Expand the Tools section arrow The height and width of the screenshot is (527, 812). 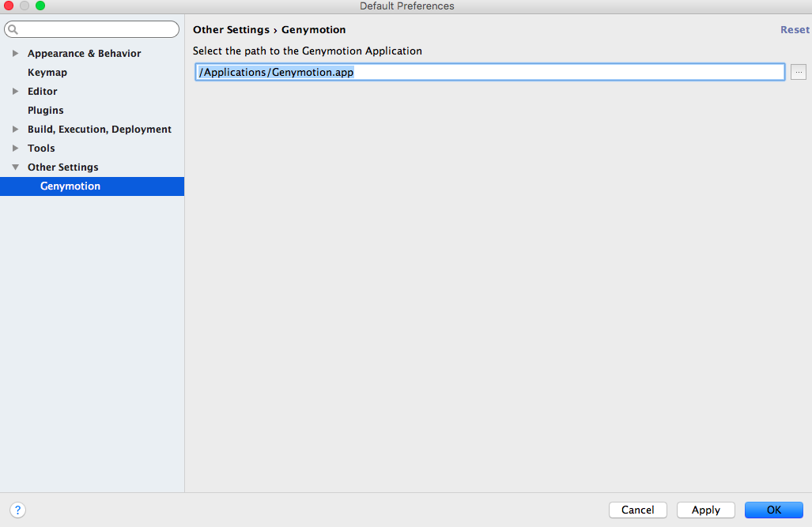click(16, 148)
